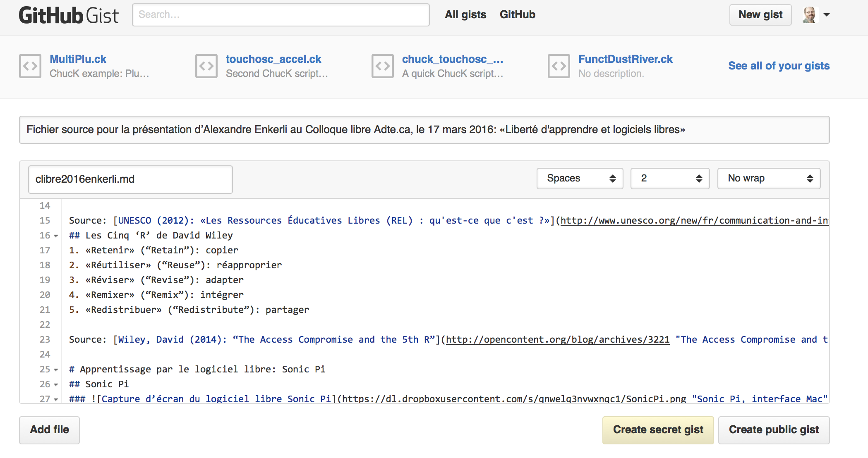Open the FunctDustRiver.ck gist
The width and height of the screenshot is (868, 458).
click(626, 59)
